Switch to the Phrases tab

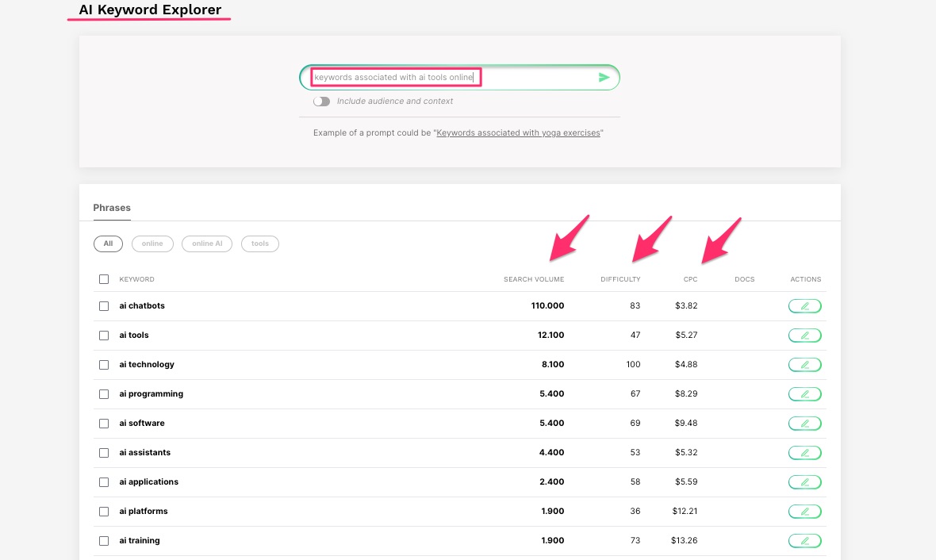pyautogui.click(x=111, y=208)
